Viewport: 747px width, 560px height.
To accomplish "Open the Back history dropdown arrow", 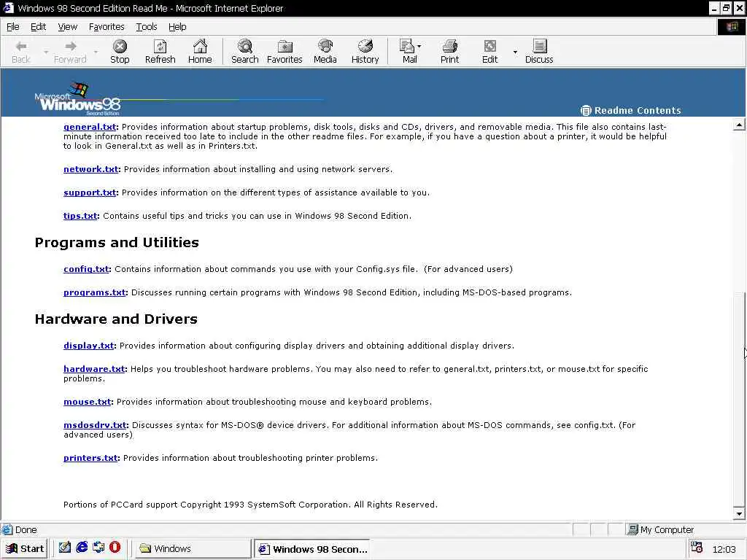I will coord(46,52).
